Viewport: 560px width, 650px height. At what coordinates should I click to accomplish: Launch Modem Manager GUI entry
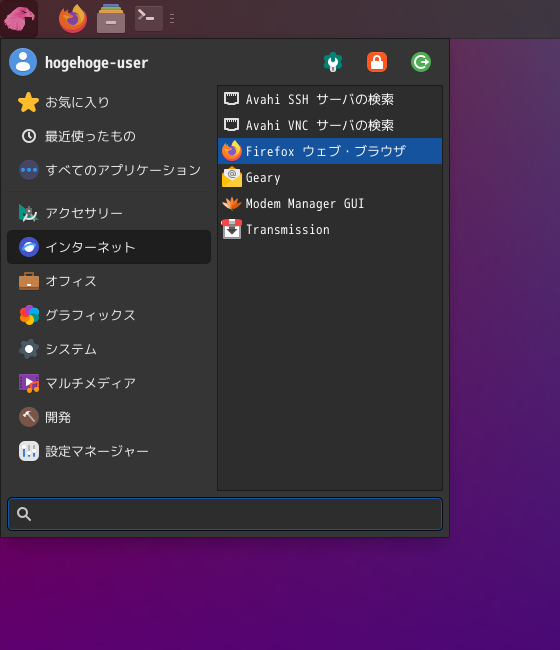click(330, 203)
